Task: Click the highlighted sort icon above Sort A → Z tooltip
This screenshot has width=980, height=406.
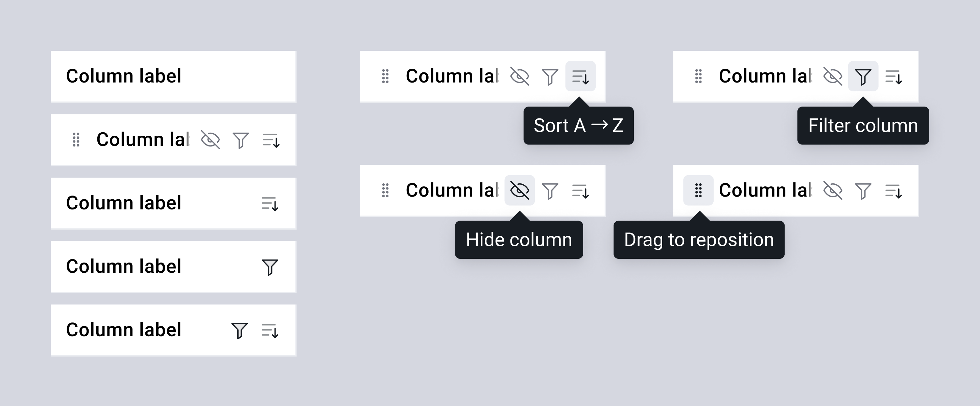Action: (580, 76)
